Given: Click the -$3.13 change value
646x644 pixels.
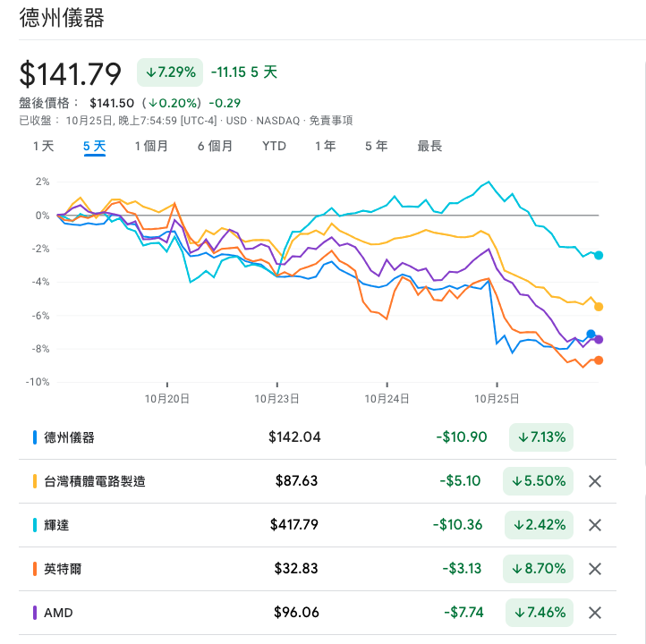Looking at the screenshot, I should click(462, 569).
